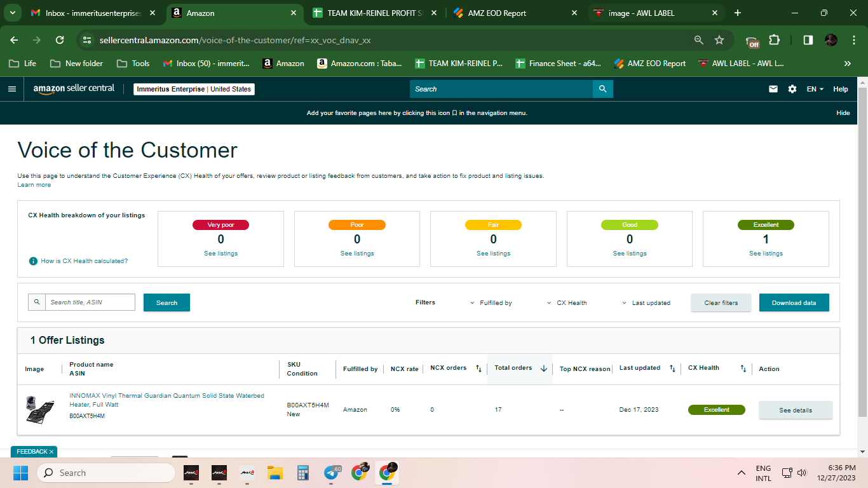The width and height of the screenshot is (868, 488).
Task: Click Hide on the favorites bar
Action: click(x=843, y=113)
